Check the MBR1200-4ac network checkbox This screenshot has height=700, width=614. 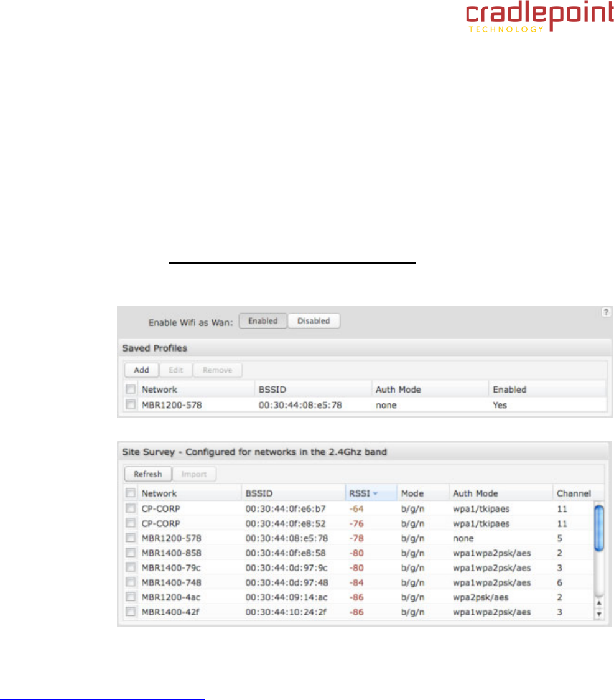click(x=130, y=597)
